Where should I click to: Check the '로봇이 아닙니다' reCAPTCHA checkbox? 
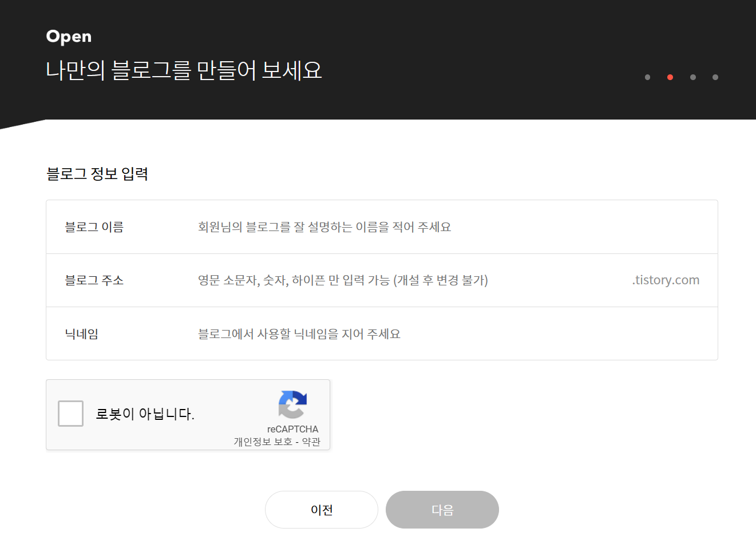[70, 414]
